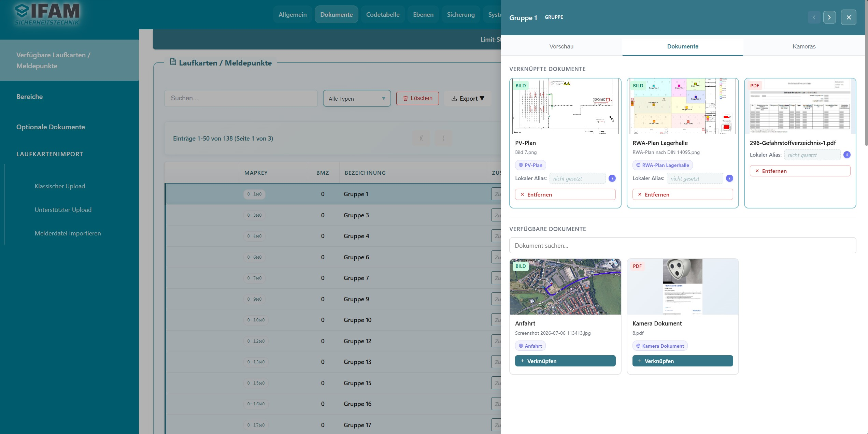Open the Allgemein top menu

(293, 15)
